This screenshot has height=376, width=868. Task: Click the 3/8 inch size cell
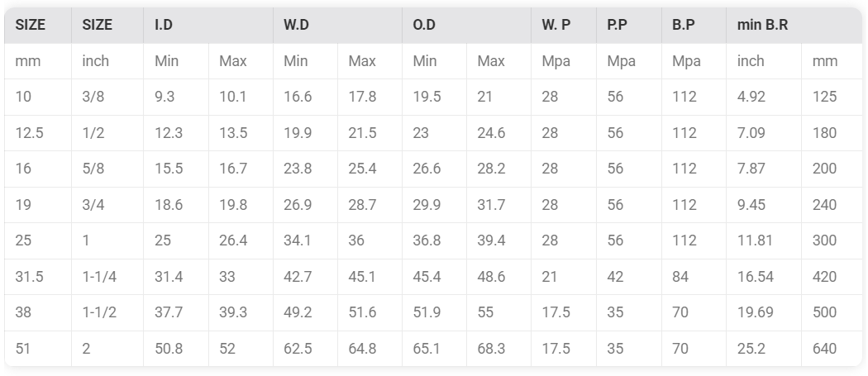107,97
